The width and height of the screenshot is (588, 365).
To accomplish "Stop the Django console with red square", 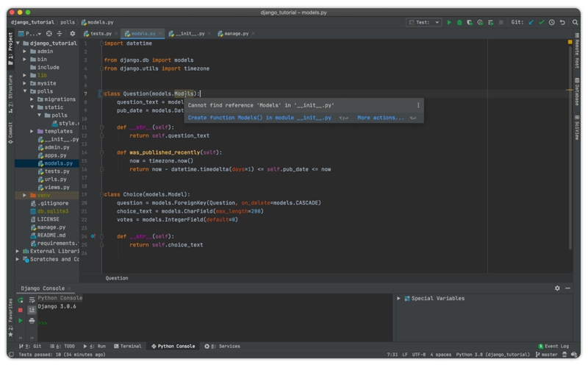I will (x=21, y=311).
